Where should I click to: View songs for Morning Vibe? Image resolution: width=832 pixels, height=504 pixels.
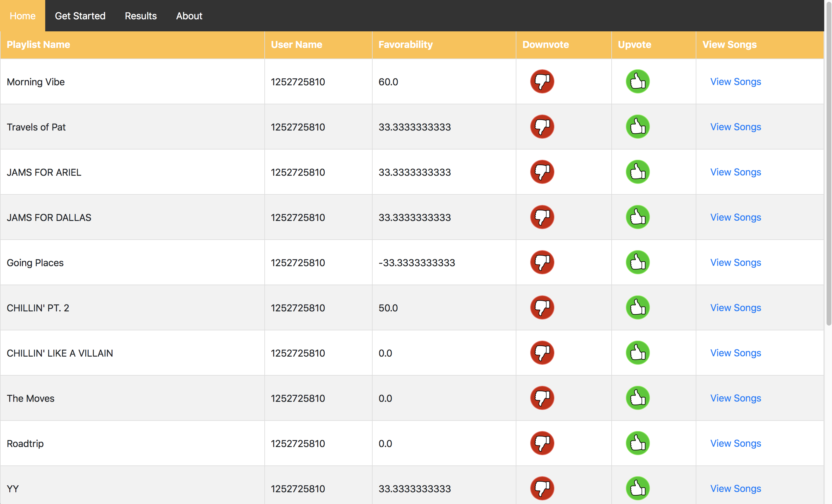click(736, 82)
